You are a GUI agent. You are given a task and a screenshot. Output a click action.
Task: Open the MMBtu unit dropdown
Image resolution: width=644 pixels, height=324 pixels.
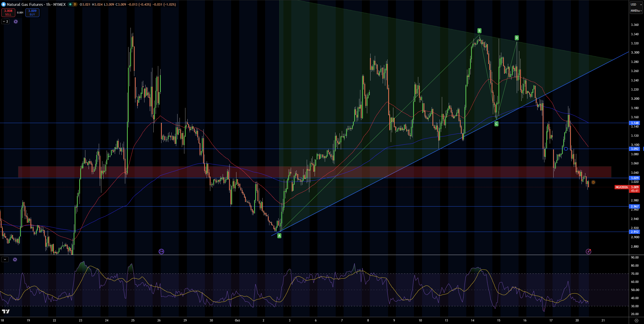(636, 11)
